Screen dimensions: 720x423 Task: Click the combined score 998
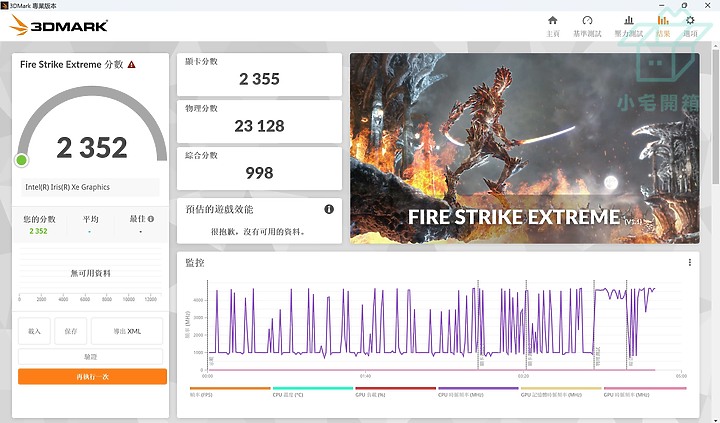coord(259,173)
